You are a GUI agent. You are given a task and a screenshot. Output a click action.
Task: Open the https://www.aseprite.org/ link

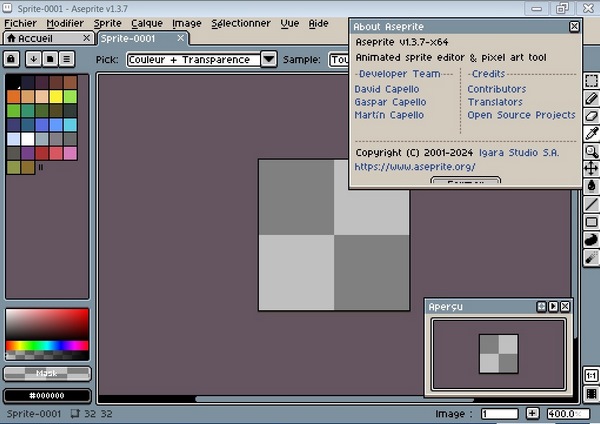click(x=415, y=167)
